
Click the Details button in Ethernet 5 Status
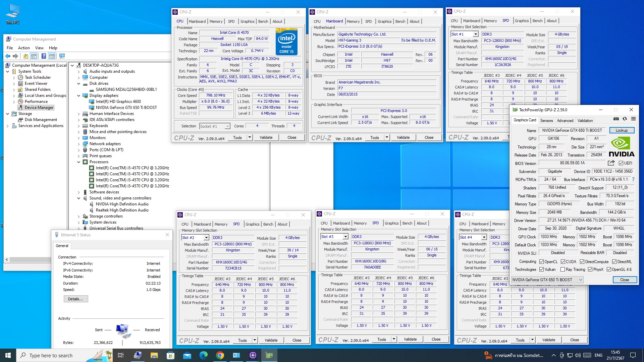(x=75, y=299)
